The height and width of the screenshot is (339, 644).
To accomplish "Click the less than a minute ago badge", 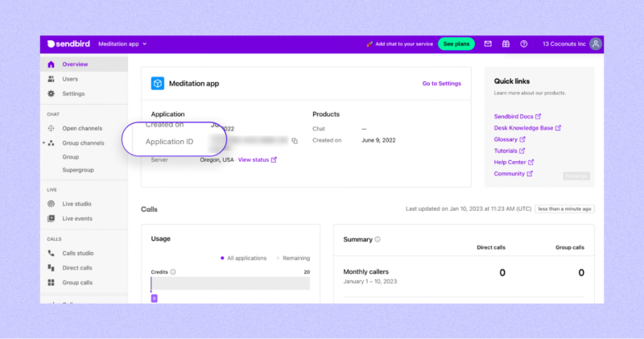I will point(564,209).
